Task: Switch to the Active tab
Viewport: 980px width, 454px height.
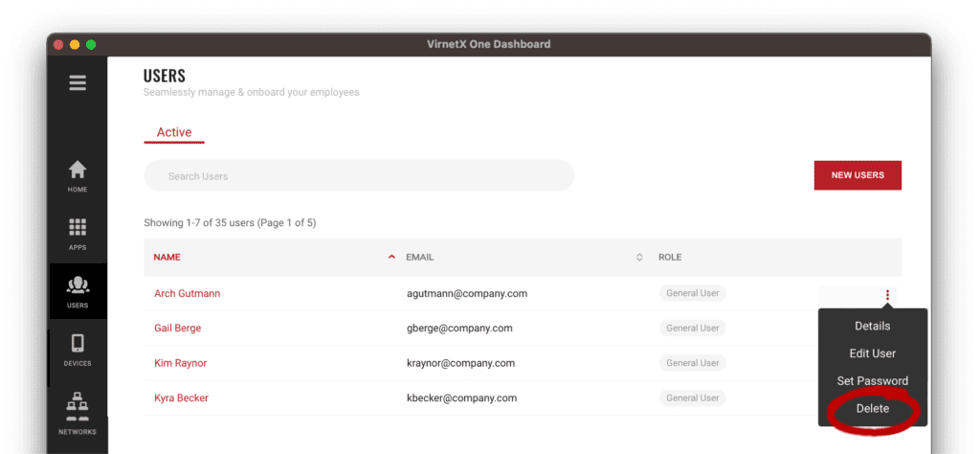Action: [x=174, y=132]
